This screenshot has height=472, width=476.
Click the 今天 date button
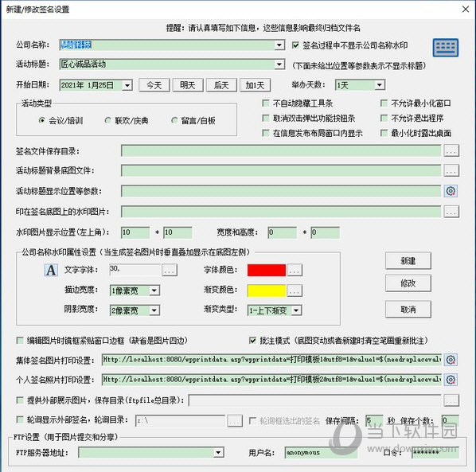[x=154, y=85]
